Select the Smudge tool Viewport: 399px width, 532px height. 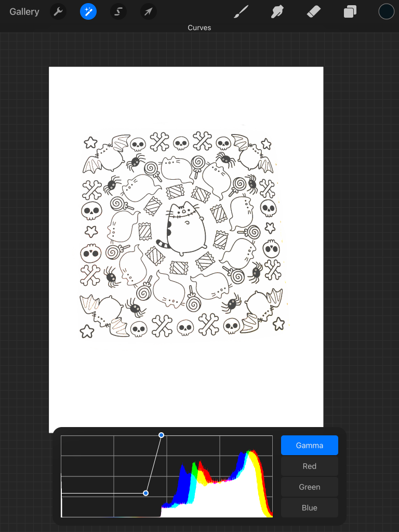point(277,11)
